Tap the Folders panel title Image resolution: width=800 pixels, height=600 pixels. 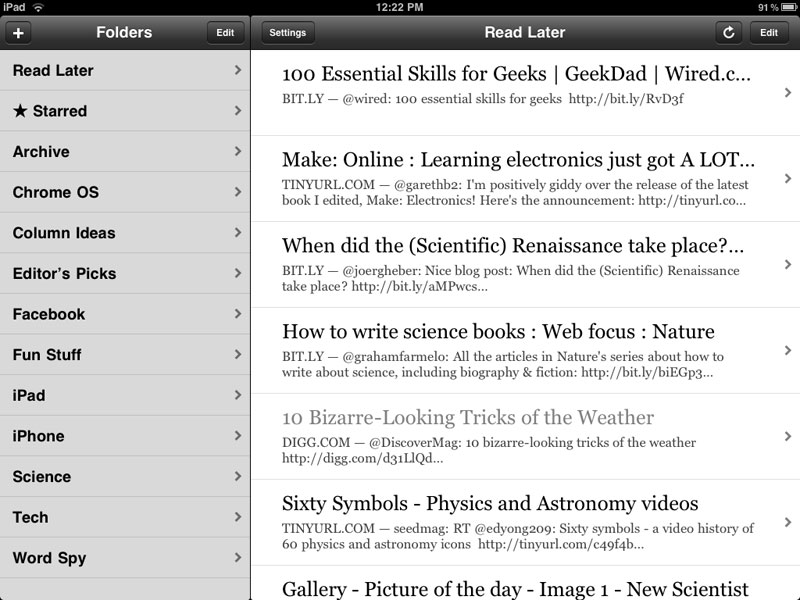[124, 33]
